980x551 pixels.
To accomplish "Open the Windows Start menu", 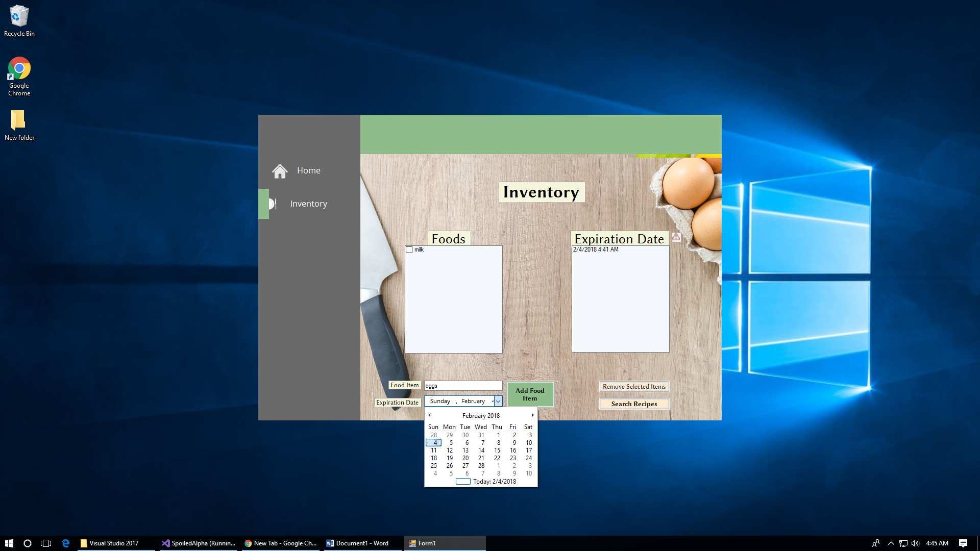I will coord(9,543).
